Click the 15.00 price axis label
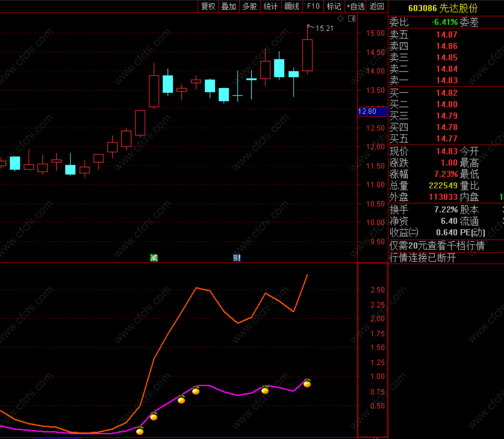 click(375, 33)
